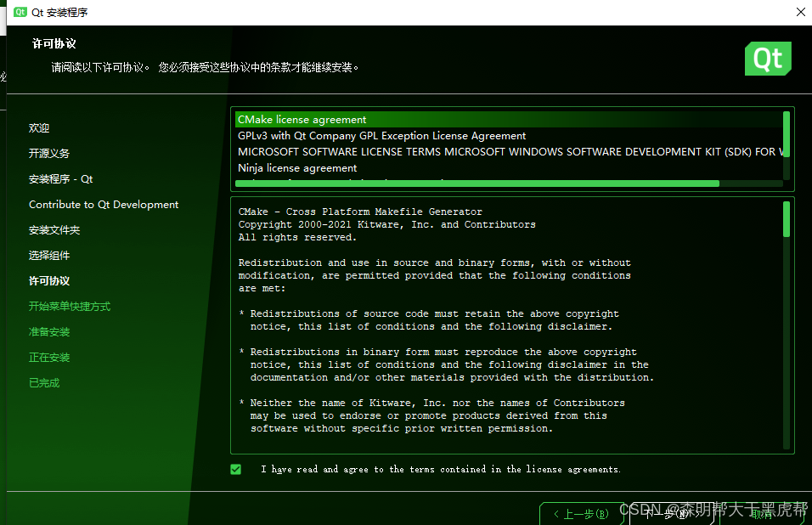812x525 pixels.
Task: Click the Qt installer title bar icon
Action: point(20,12)
